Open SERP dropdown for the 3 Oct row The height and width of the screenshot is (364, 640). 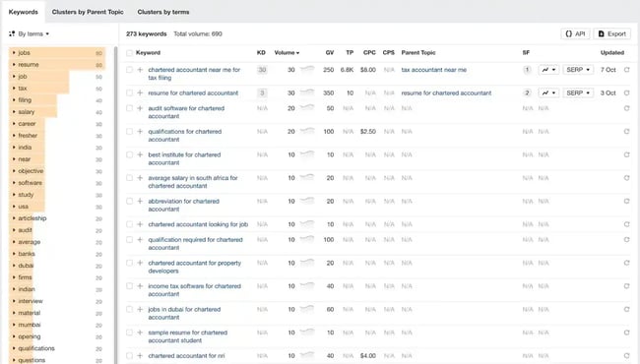[x=578, y=92]
